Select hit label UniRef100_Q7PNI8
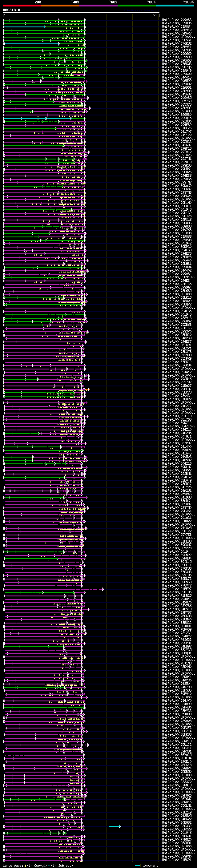The width and height of the screenshot is (197, 868). pos(177,785)
